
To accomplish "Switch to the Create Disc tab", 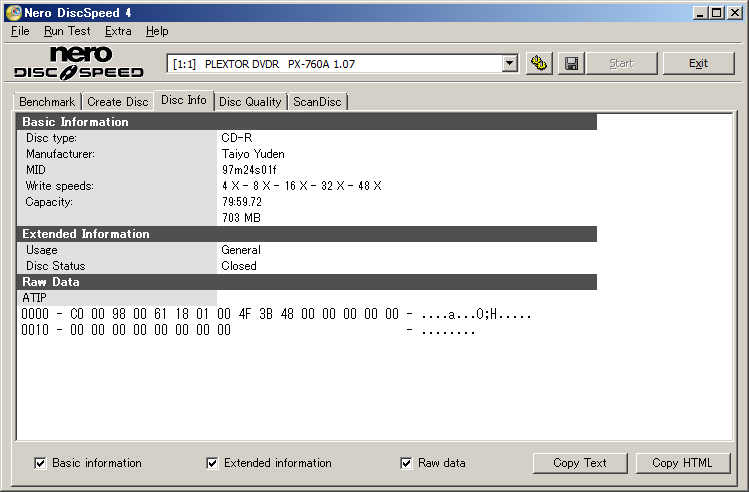I will (117, 101).
